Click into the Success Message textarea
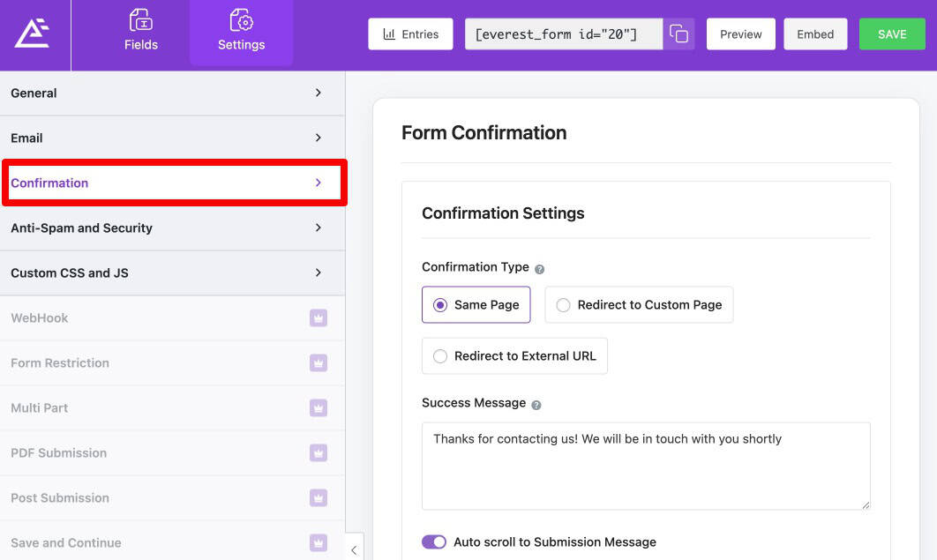The height and width of the screenshot is (560, 937). click(x=646, y=467)
